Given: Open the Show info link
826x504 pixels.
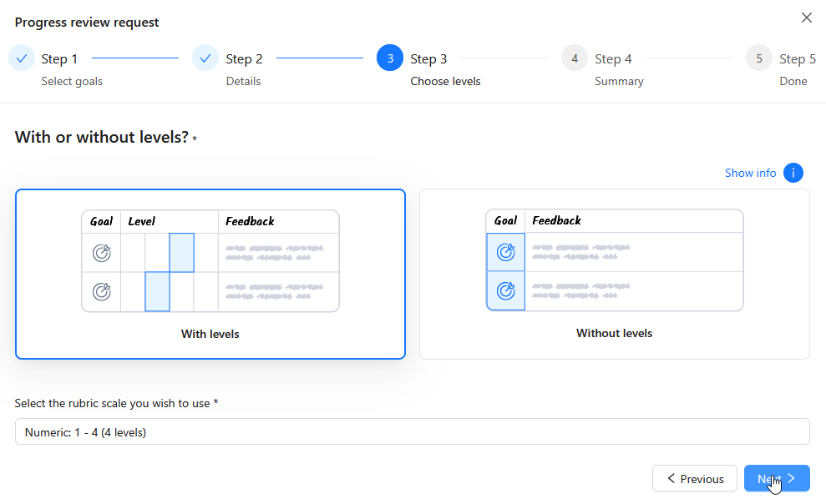Looking at the screenshot, I should click(750, 173).
